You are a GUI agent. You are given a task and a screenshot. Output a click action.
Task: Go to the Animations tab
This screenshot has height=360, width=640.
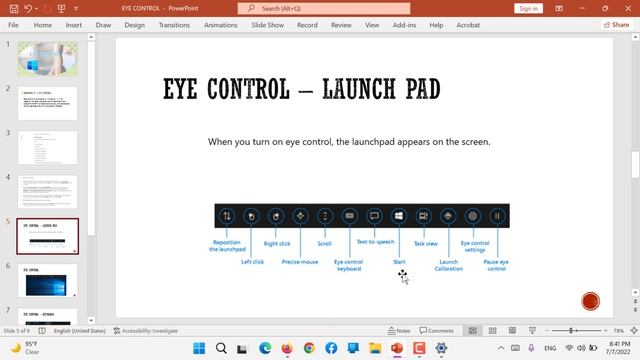pyautogui.click(x=220, y=25)
